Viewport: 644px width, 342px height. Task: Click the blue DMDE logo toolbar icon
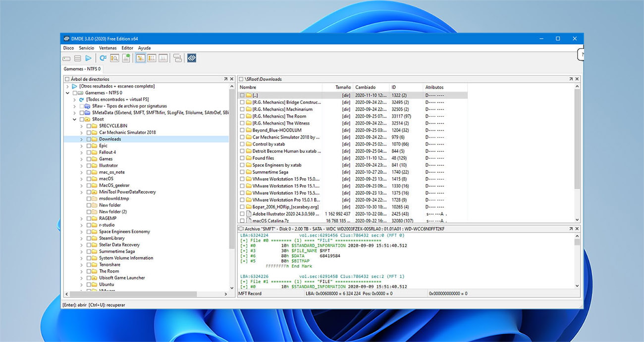(x=192, y=58)
